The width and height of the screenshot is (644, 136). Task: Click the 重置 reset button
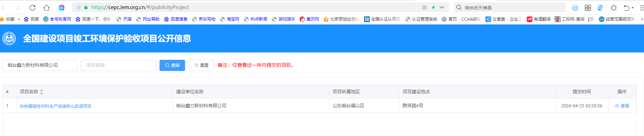[x=201, y=65]
